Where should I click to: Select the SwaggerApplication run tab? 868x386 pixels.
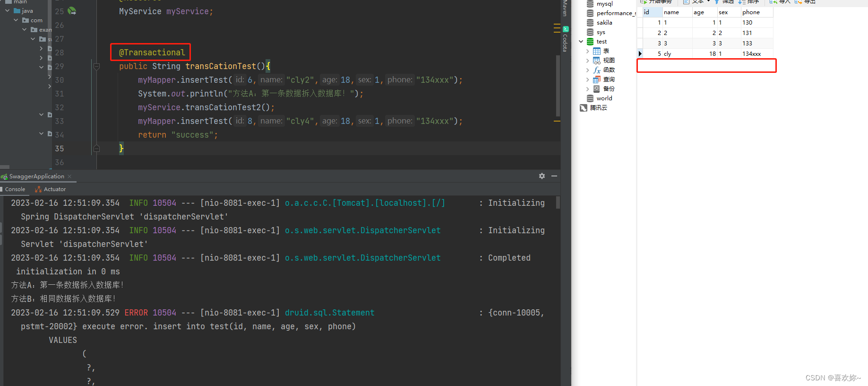tap(37, 176)
